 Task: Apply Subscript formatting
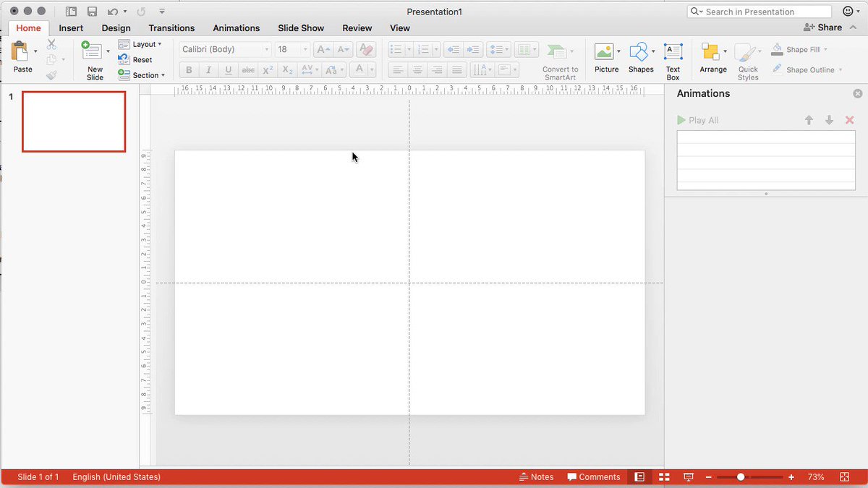click(287, 70)
